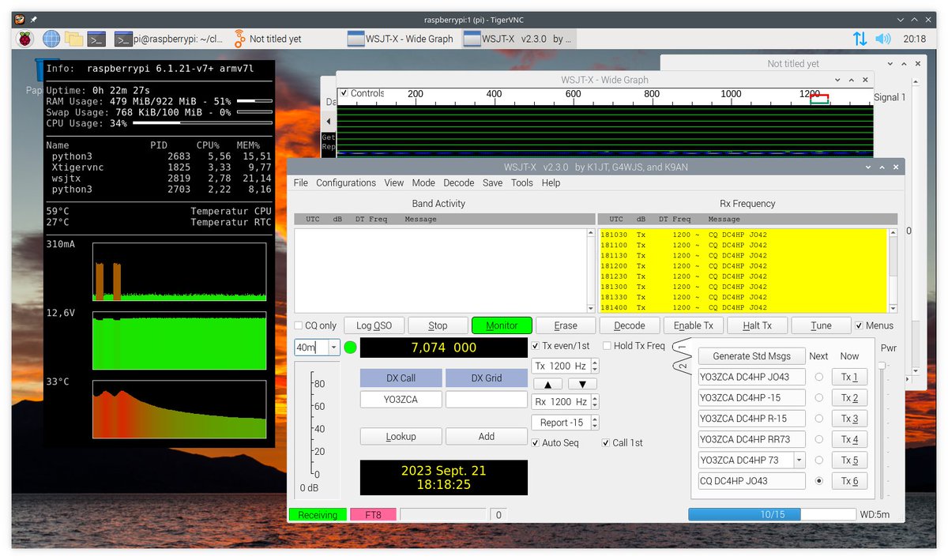Viewport: 948px width, 560px height.
Task: Click Enable Tx button
Action: pyautogui.click(x=694, y=325)
